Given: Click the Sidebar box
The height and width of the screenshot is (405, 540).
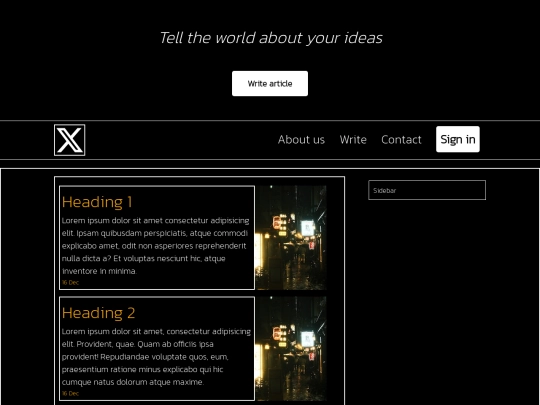Looking at the screenshot, I should (x=427, y=190).
